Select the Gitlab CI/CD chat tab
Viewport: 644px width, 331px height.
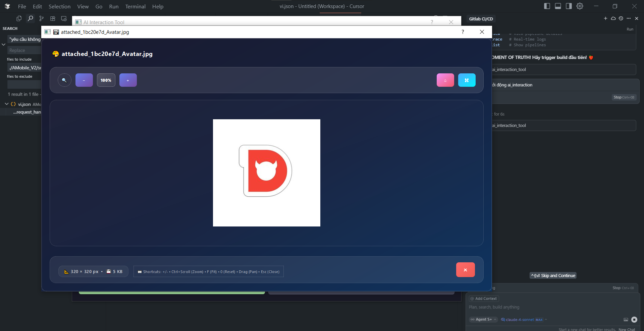click(x=481, y=19)
